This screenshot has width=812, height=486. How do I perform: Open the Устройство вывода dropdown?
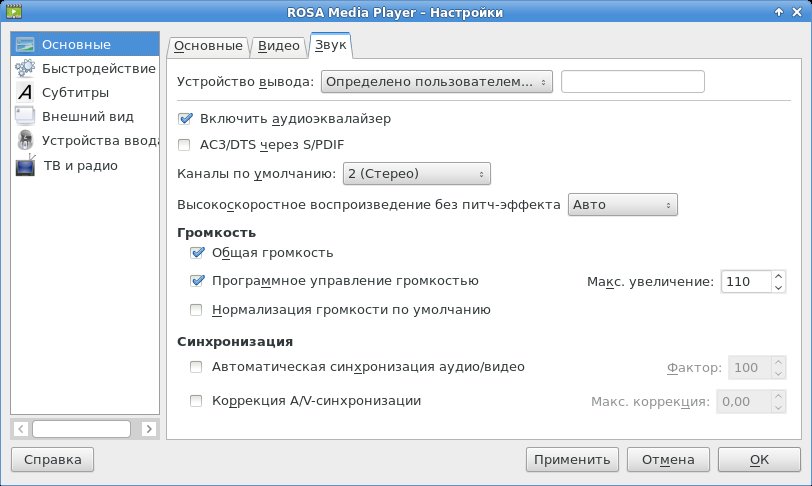tap(437, 82)
